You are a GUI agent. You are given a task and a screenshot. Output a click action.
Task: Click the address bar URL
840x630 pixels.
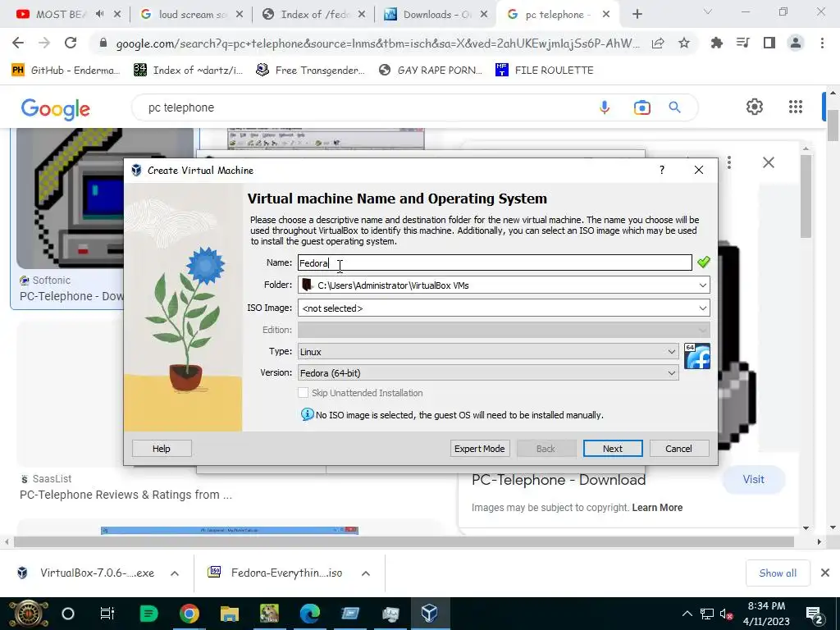[x=377, y=43]
